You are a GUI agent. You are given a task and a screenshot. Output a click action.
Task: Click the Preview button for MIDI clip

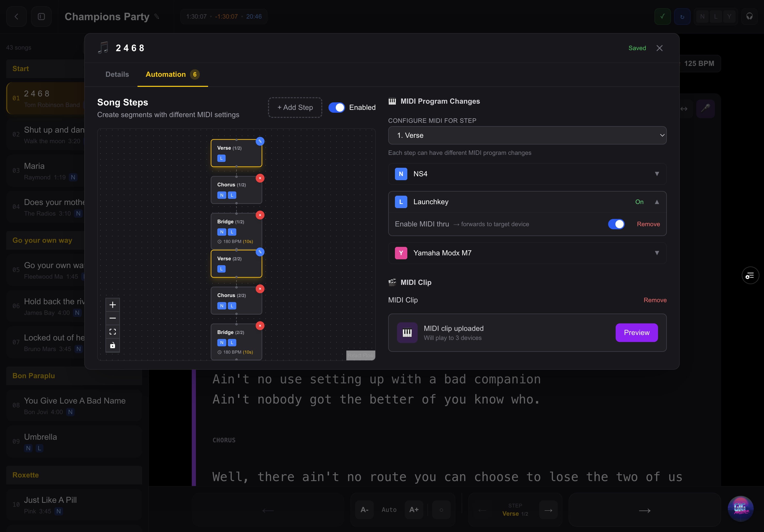click(636, 333)
